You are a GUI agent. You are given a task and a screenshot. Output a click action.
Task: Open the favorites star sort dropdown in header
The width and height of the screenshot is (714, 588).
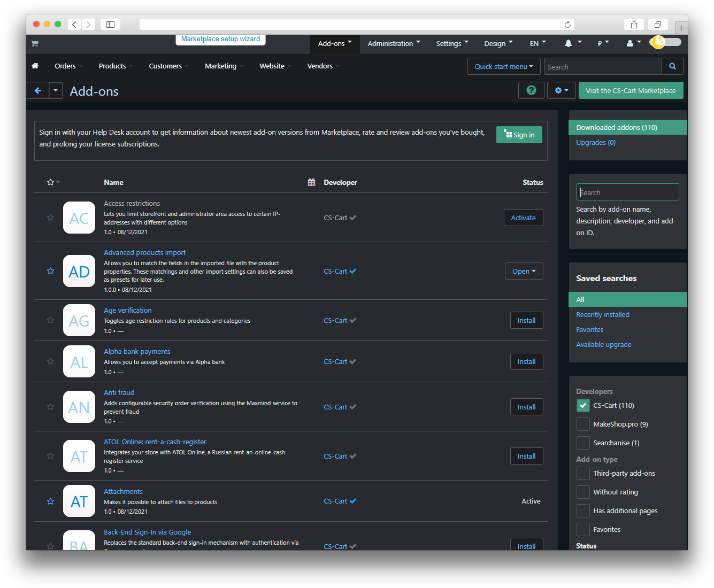coord(53,182)
